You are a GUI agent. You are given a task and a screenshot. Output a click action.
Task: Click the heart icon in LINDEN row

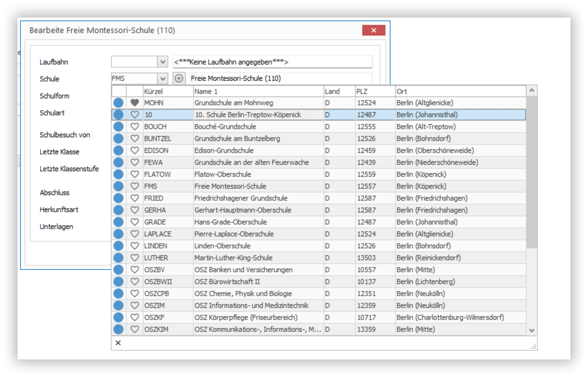(x=134, y=246)
